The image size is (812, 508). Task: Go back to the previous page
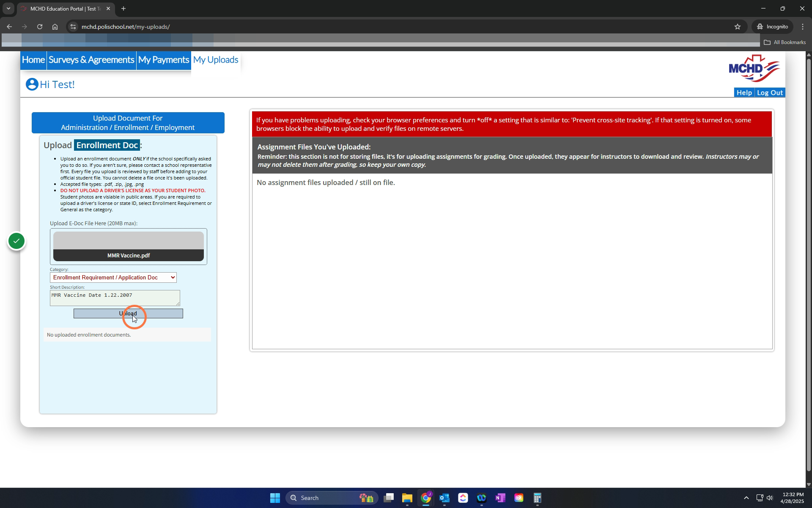[x=9, y=27]
